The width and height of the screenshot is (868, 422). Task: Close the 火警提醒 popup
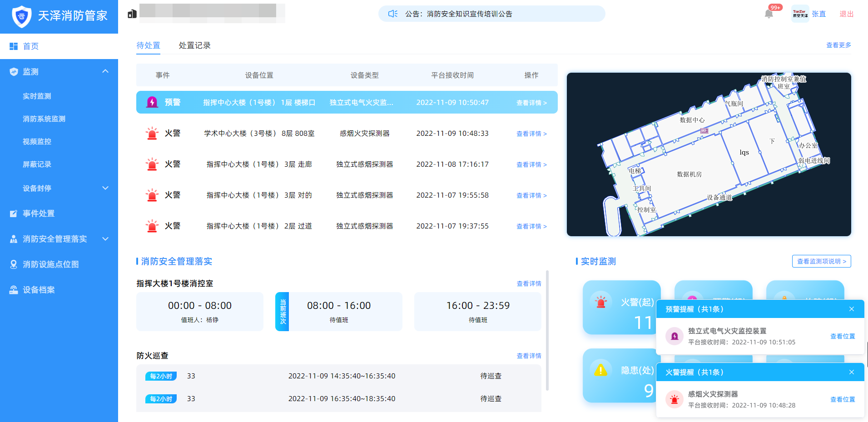[851, 372]
